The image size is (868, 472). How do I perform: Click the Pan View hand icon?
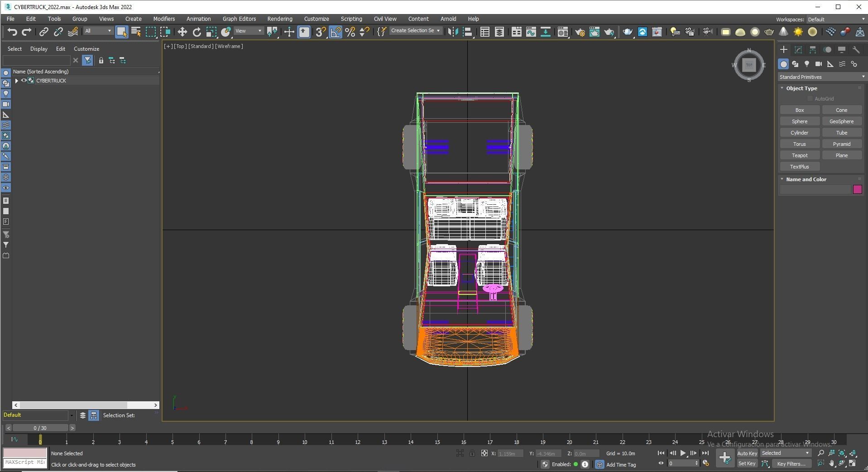pos(832,463)
